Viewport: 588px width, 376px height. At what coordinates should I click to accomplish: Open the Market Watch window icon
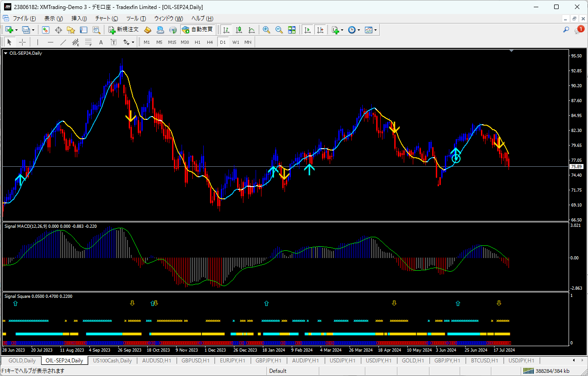pyautogui.click(x=46, y=30)
